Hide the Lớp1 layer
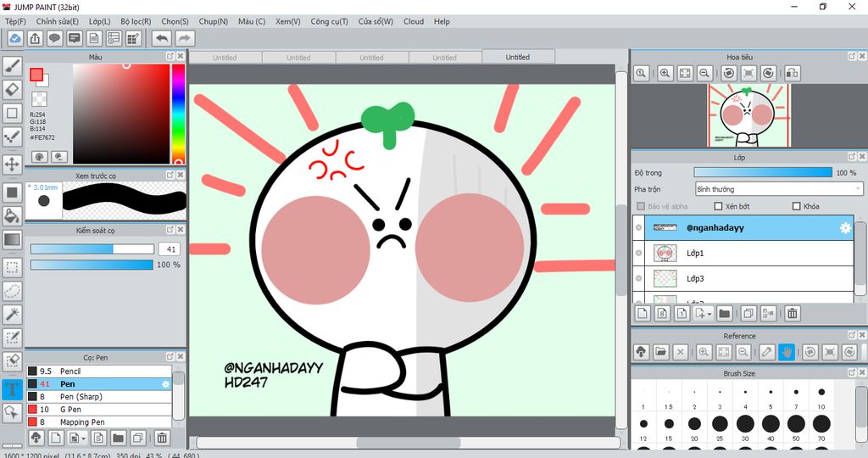 [639, 253]
